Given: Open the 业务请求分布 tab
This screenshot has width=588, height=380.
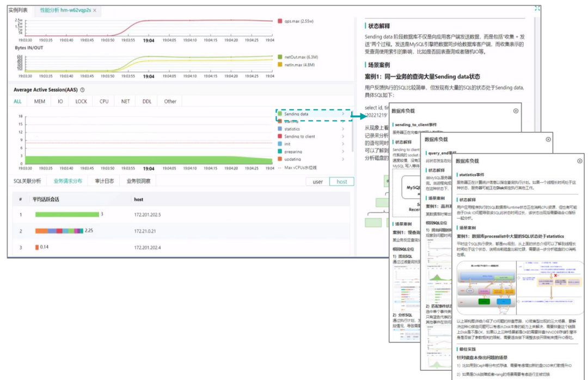Looking at the screenshot, I should coord(68,181).
